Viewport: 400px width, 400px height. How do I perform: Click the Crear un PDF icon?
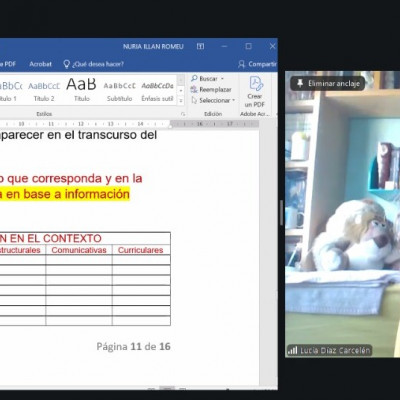tap(256, 83)
